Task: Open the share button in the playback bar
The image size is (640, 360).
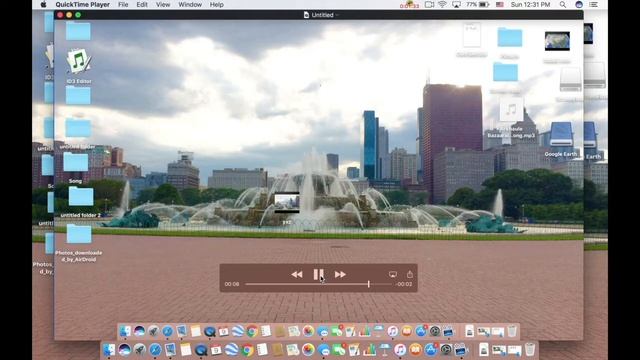Action: tap(410, 274)
